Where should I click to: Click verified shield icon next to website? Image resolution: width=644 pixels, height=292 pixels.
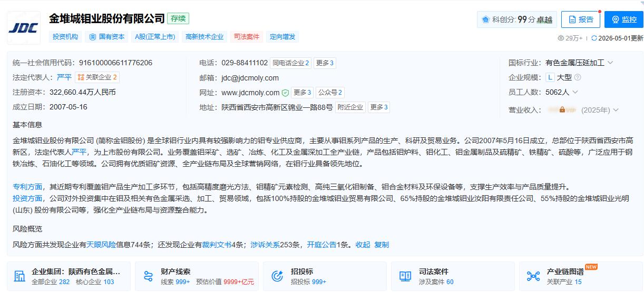[285, 93]
